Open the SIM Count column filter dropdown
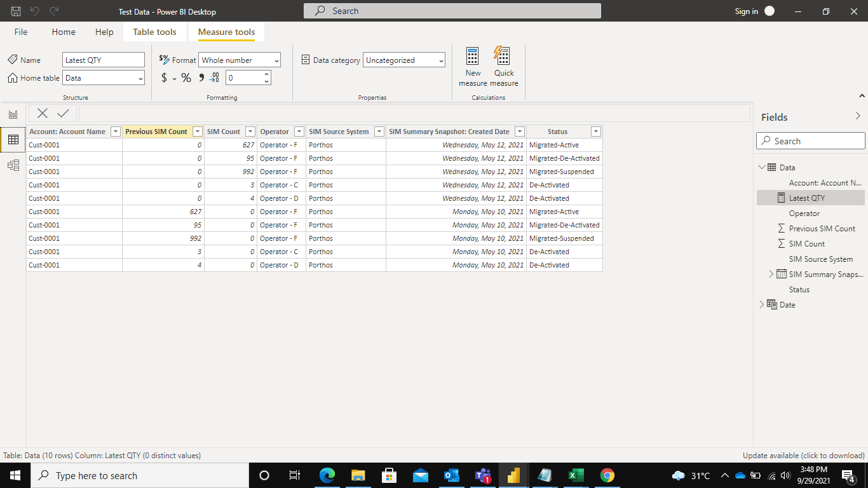The image size is (868, 488). [250, 132]
